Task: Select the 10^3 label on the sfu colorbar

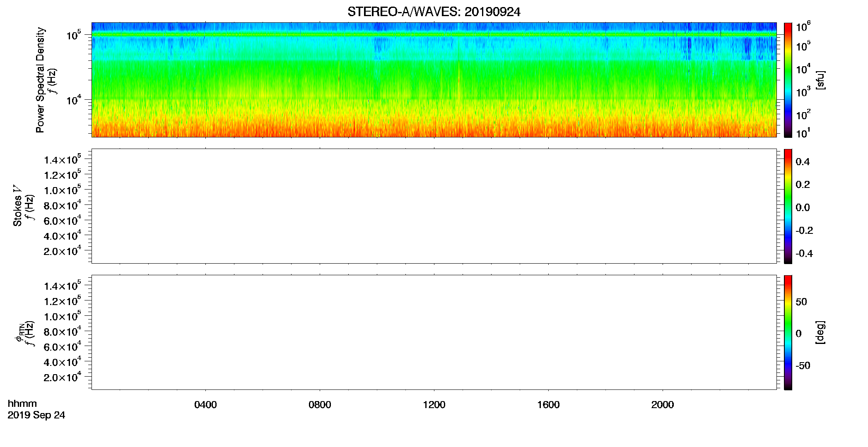Action: click(x=803, y=92)
